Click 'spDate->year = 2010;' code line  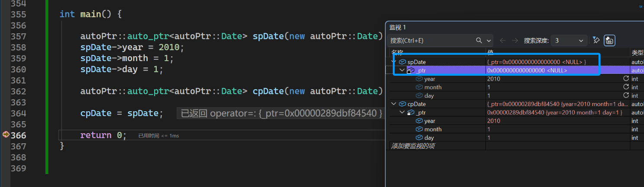(x=133, y=47)
